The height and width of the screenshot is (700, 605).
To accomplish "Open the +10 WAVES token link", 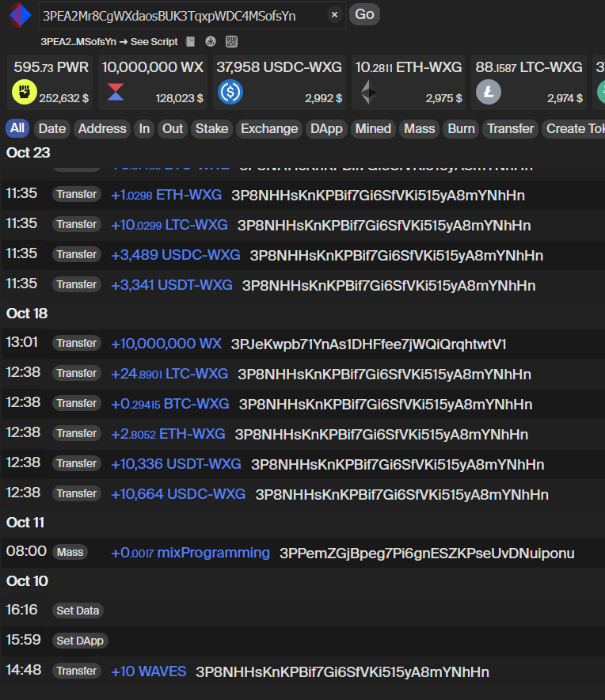I will coord(148,671).
